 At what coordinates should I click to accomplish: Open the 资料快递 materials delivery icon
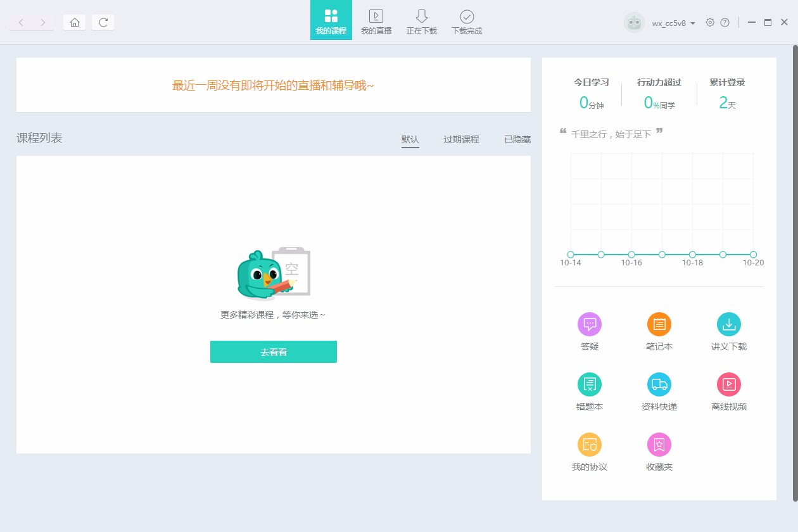coord(659,384)
